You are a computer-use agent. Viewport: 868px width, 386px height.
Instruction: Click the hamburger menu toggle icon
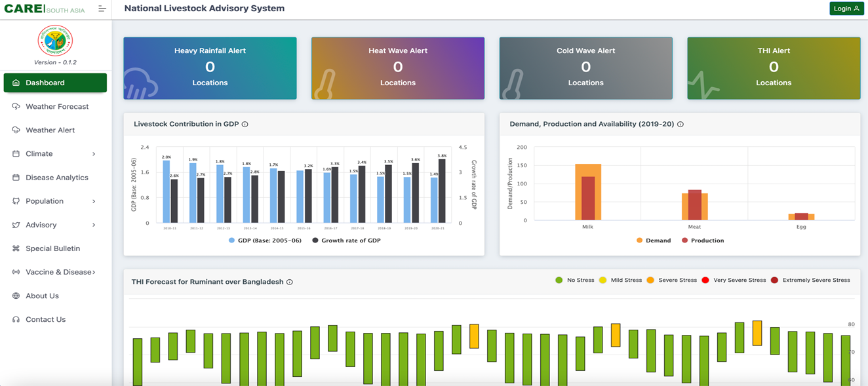point(102,9)
